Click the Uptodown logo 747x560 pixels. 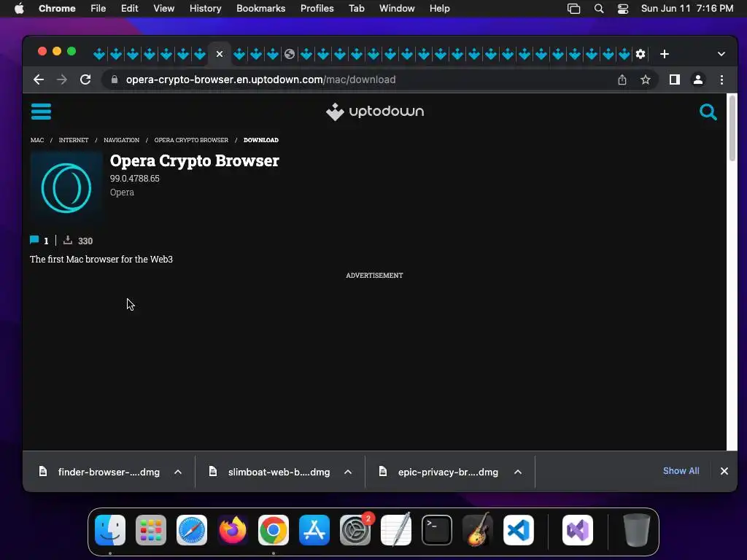click(374, 112)
